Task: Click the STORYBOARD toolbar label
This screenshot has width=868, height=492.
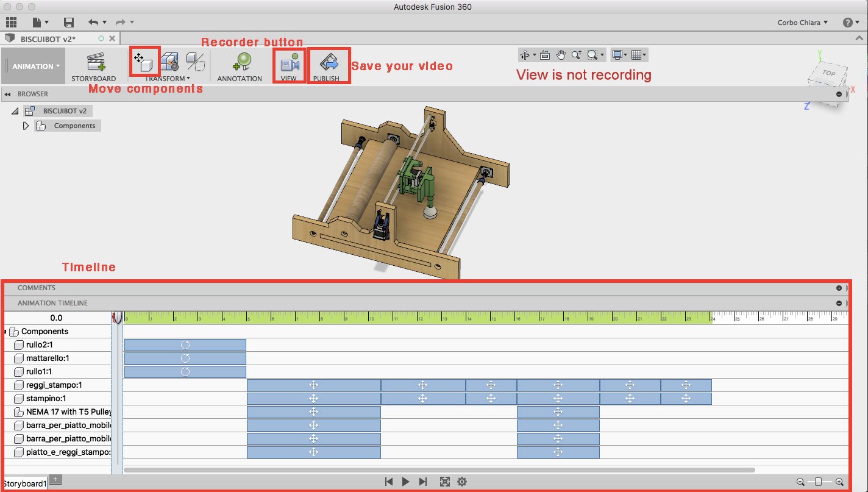Action: point(93,79)
